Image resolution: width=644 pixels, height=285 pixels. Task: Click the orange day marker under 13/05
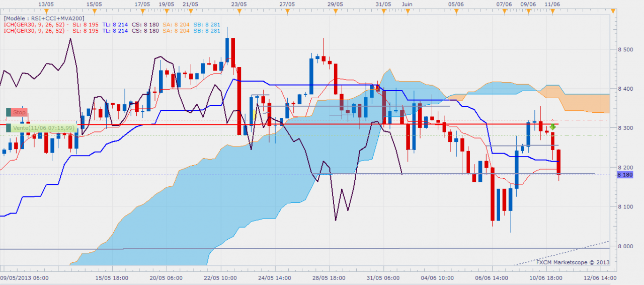pyautogui.click(x=46, y=11)
